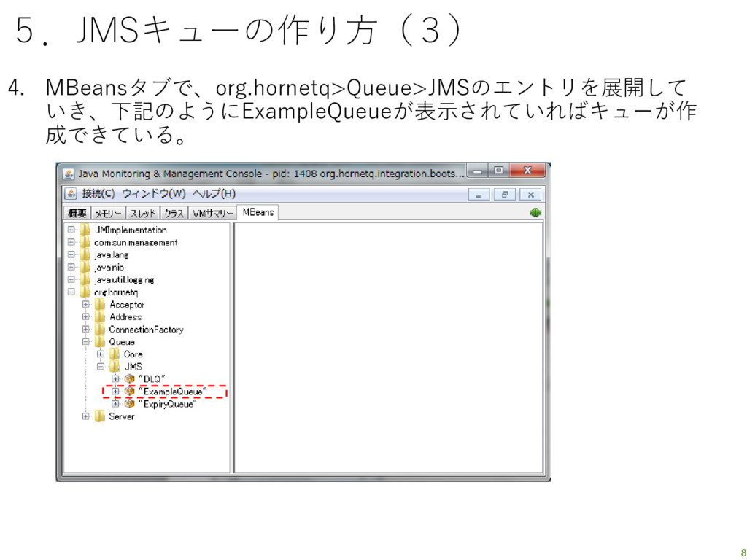
Task: Switch to the 概要 tab
Action: (77, 213)
